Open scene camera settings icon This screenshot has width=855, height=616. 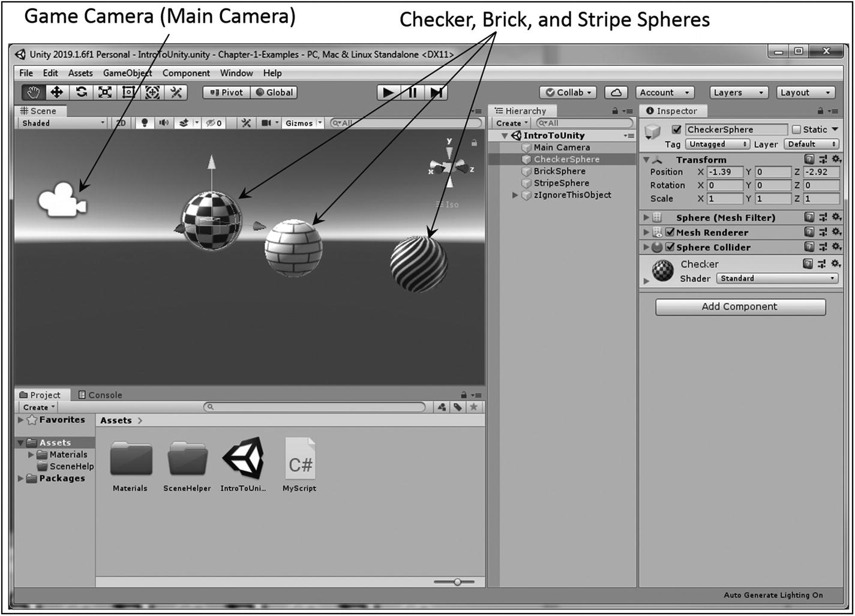point(266,123)
